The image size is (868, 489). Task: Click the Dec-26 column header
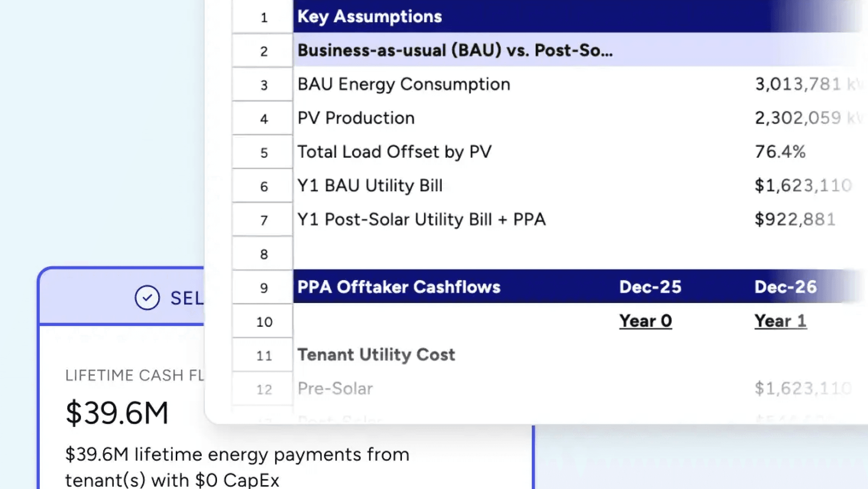pyautogui.click(x=785, y=287)
